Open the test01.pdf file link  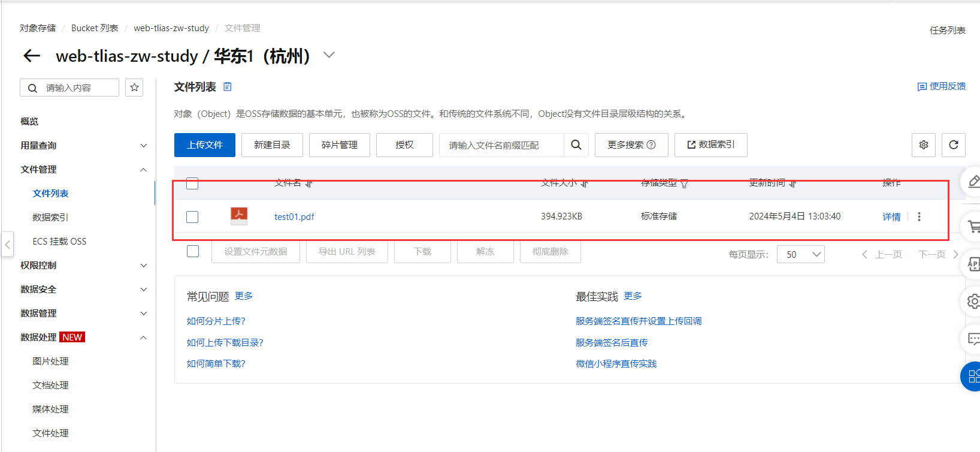click(294, 216)
